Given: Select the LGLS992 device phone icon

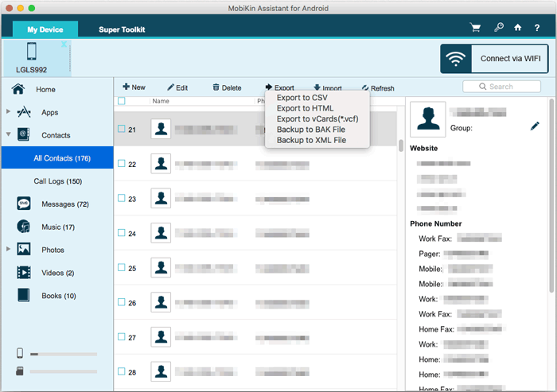Looking at the screenshot, I should (32, 51).
